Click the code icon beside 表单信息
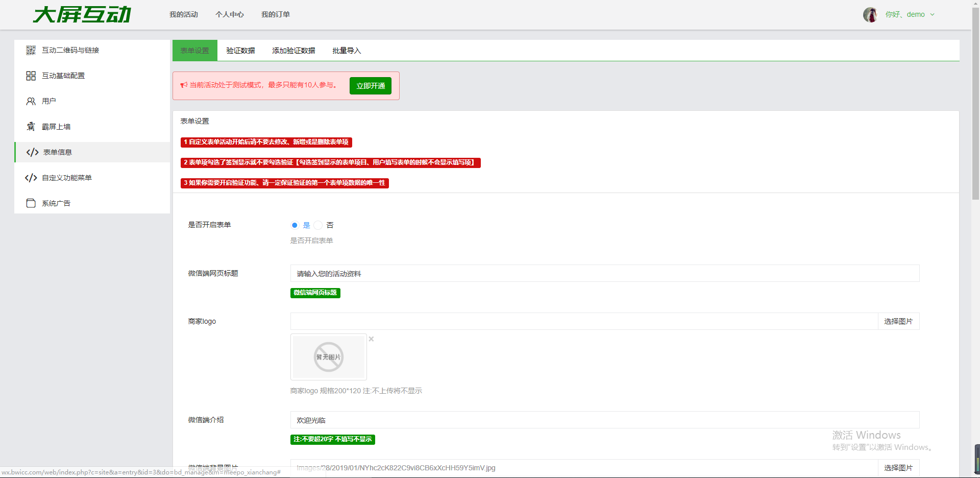The height and width of the screenshot is (478, 980). tap(32, 152)
